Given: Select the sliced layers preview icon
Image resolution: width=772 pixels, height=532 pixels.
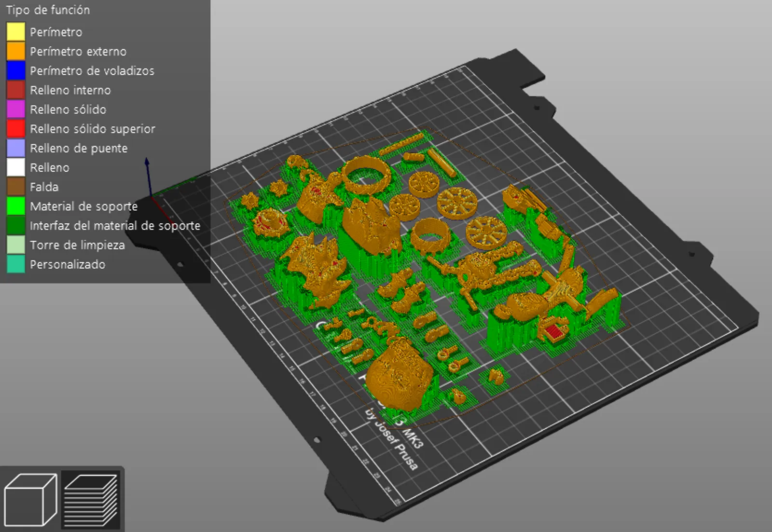Looking at the screenshot, I should coord(91,500).
